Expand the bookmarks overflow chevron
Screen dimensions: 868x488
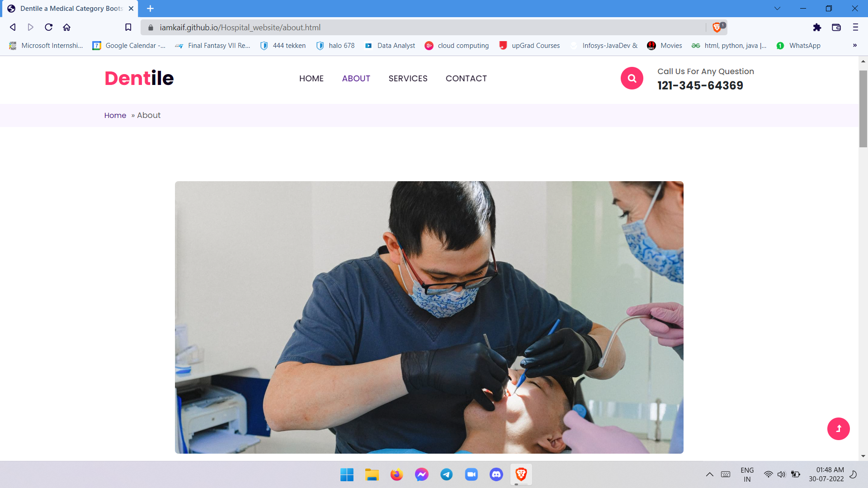[x=855, y=45]
